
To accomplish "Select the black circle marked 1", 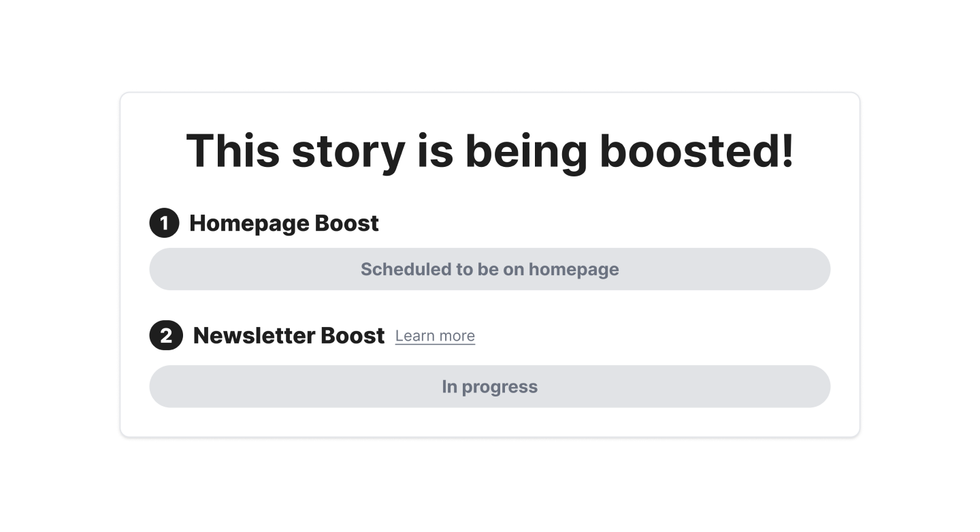I will (x=164, y=223).
